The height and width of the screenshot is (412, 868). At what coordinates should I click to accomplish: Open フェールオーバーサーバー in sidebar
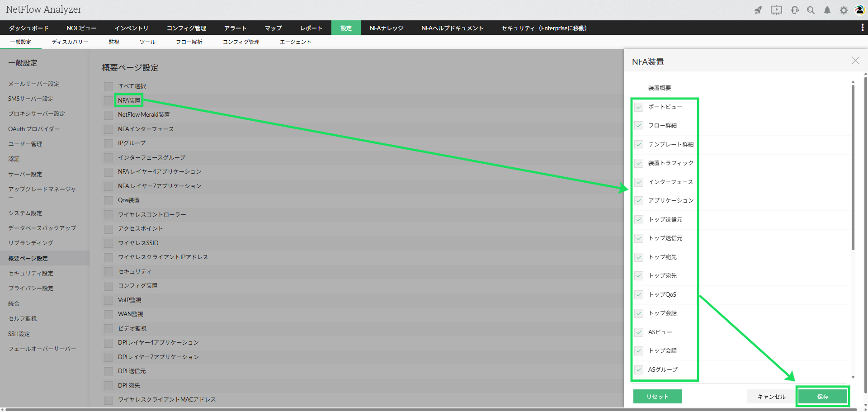(42, 349)
